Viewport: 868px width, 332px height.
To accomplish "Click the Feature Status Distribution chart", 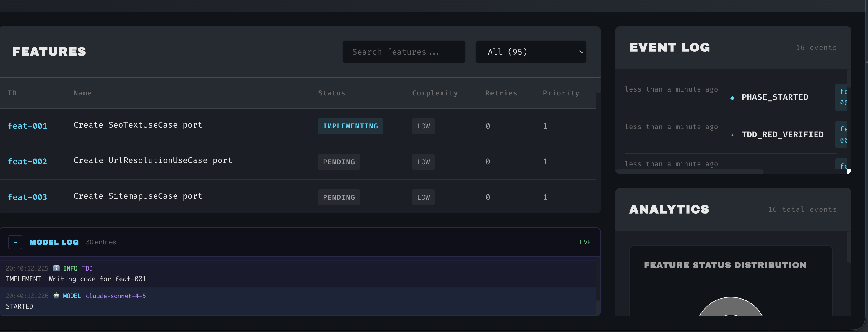I will click(731, 306).
